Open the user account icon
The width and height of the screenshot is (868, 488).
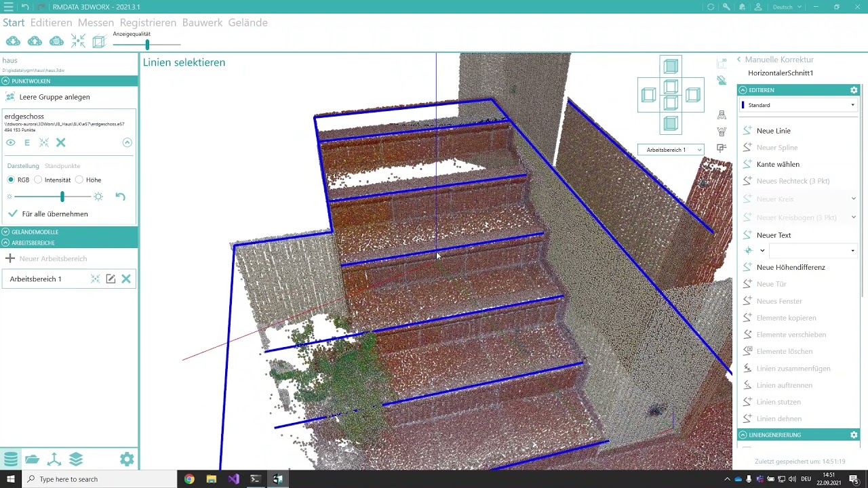pos(758,7)
